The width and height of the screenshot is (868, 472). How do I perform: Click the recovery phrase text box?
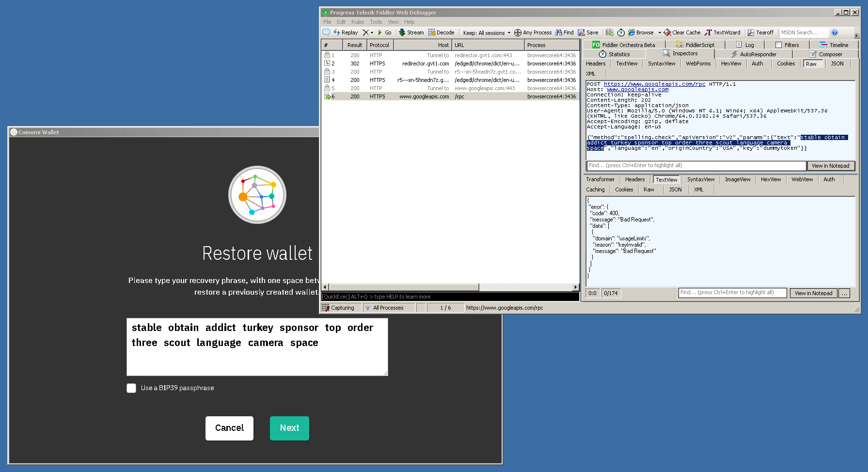257,346
